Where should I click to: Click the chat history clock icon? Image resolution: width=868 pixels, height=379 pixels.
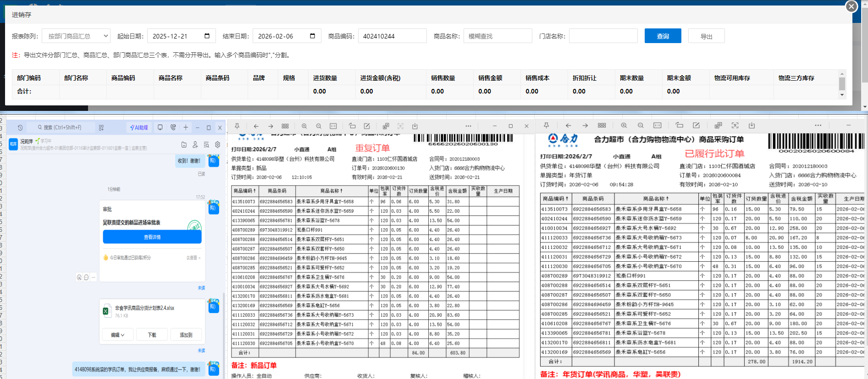pyautogui.click(x=20, y=127)
